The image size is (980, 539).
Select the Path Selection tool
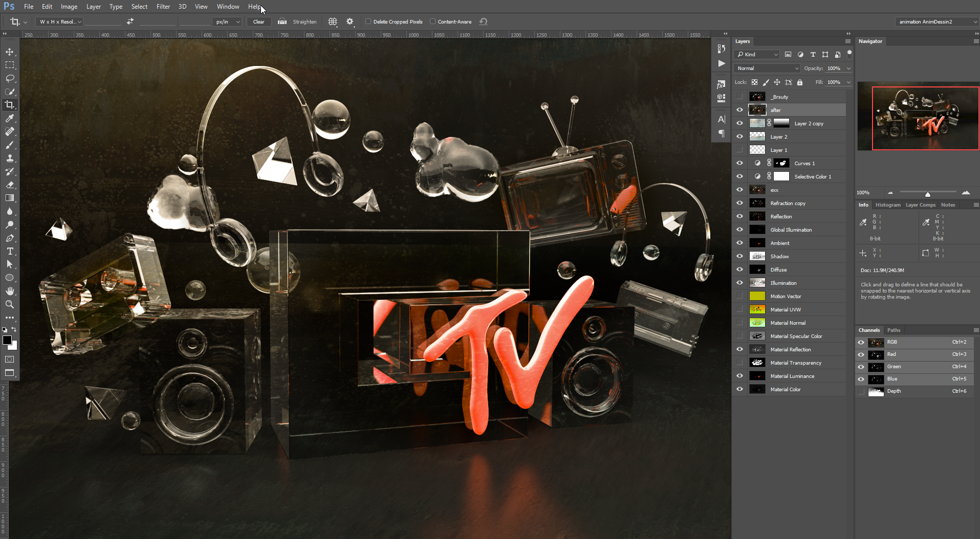pyautogui.click(x=10, y=265)
